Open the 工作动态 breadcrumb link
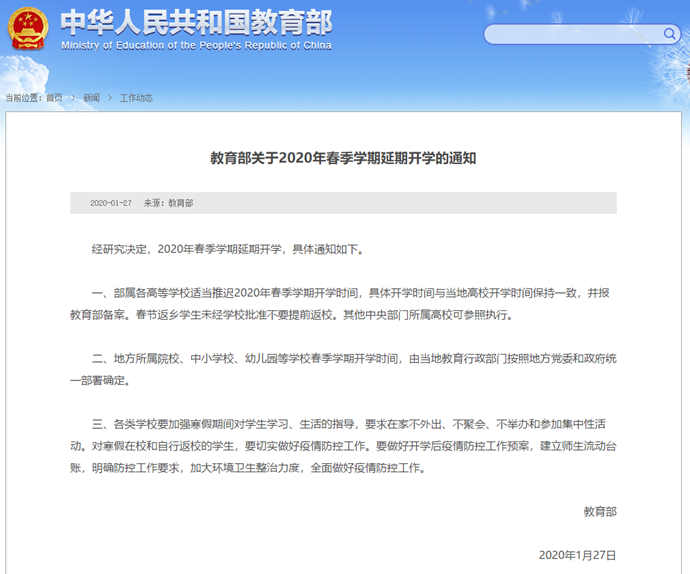690x574 pixels. pyautogui.click(x=136, y=98)
